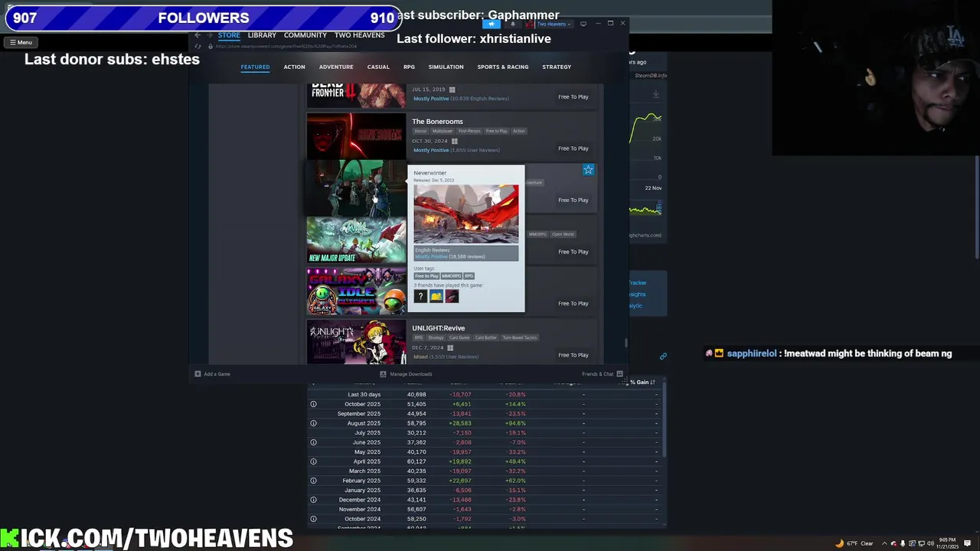The height and width of the screenshot is (551, 980).
Task: Open the UNLIGHT capsule image
Action: click(x=356, y=342)
